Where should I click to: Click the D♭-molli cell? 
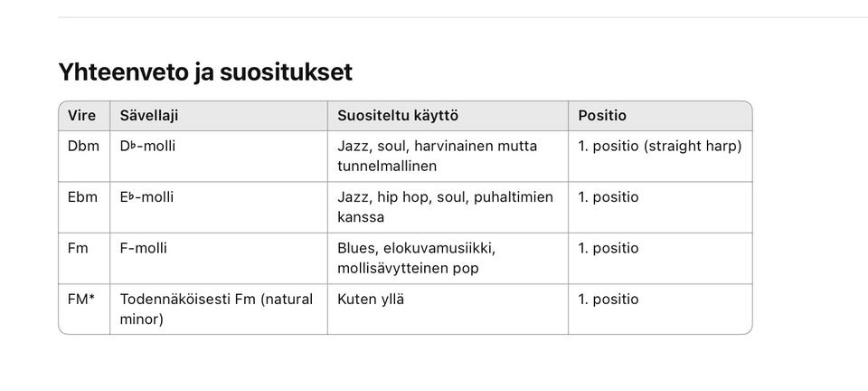147,146
